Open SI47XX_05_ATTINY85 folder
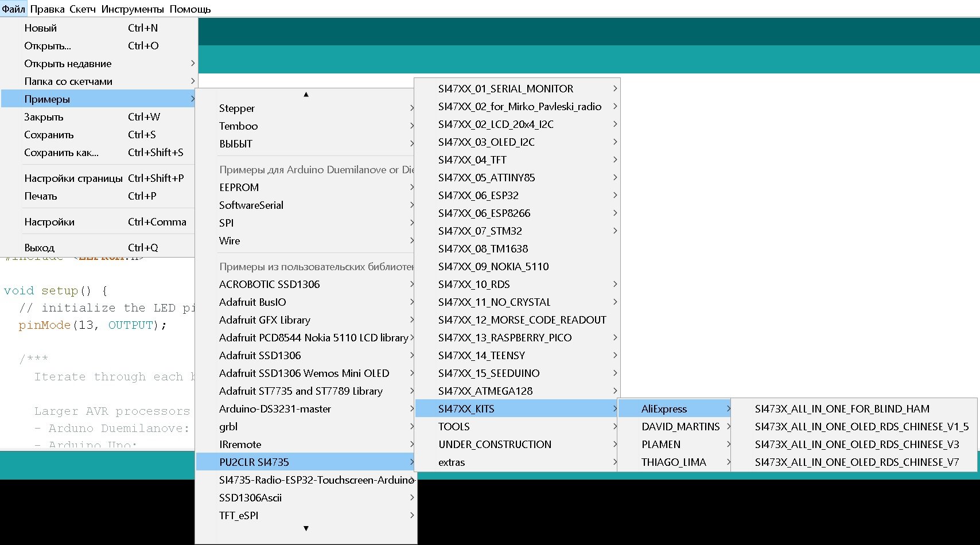This screenshot has height=545, width=980. click(x=517, y=178)
